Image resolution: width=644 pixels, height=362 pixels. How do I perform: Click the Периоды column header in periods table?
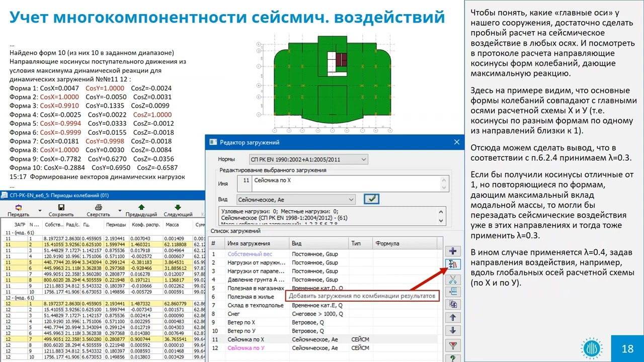click(116, 225)
